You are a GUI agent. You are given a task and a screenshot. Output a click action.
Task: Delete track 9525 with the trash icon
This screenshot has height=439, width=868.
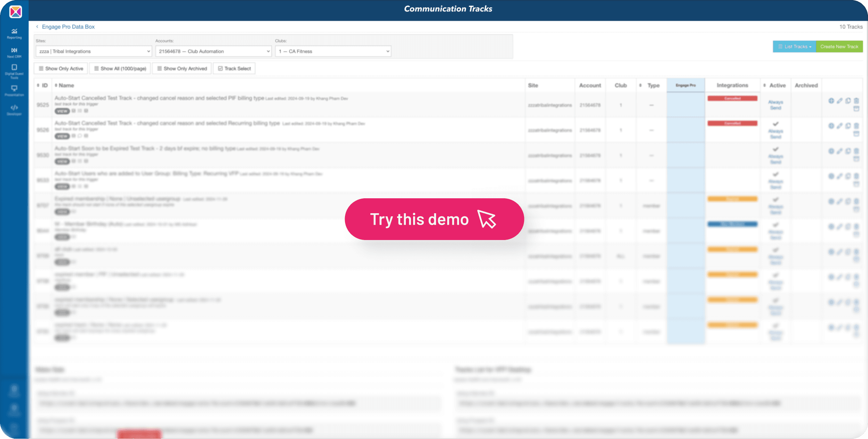856,101
